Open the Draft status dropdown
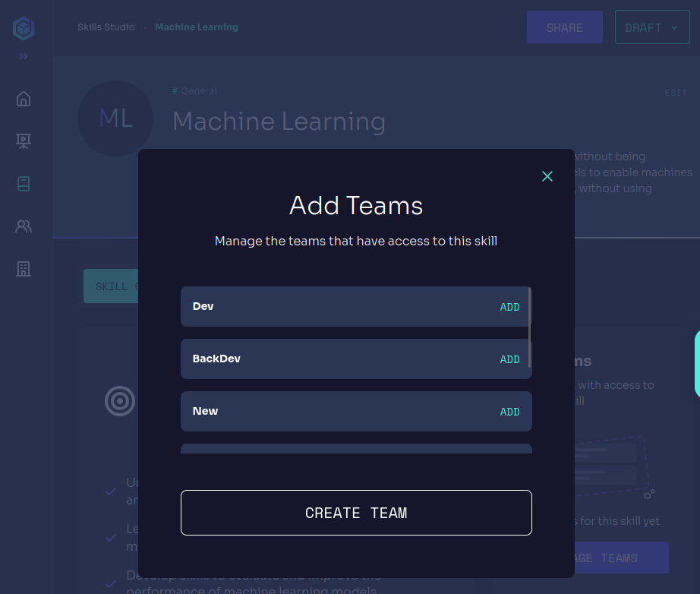Viewport: 700px width, 594px height. 651,27
